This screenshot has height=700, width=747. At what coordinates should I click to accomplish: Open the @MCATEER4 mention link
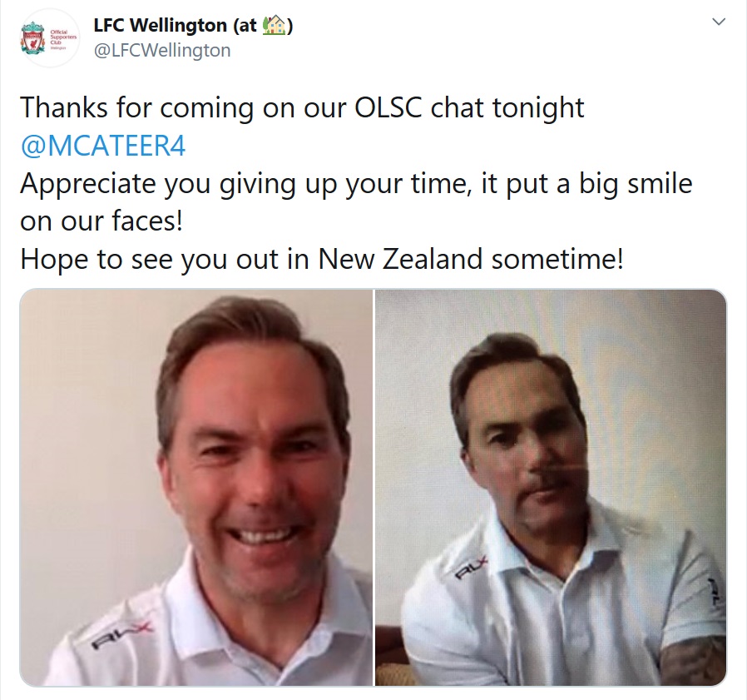[x=103, y=146]
